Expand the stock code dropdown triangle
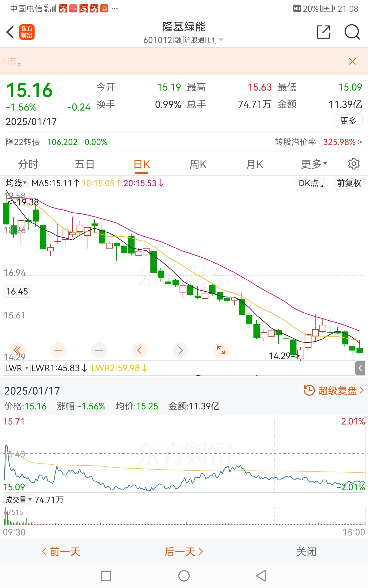Viewport: 368px width, 588px height. [221, 40]
